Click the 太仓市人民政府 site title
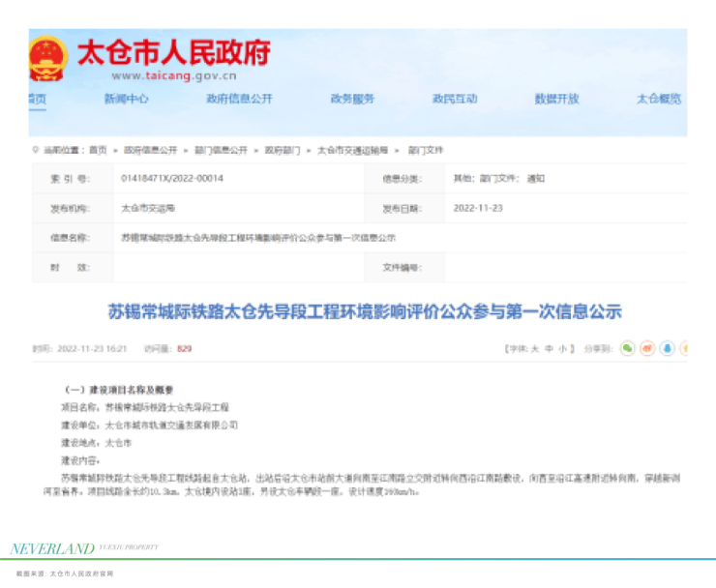The width and height of the screenshot is (716, 588). coord(174,52)
